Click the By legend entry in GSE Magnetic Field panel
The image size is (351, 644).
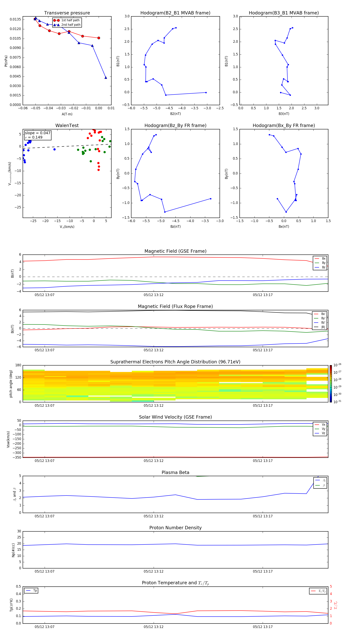(x=320, y=263)
